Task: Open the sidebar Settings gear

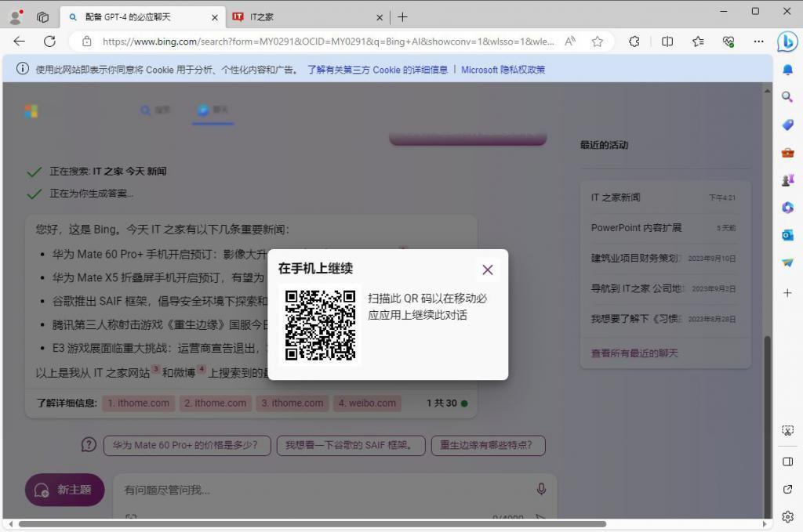Action: (x=787, y=516)
